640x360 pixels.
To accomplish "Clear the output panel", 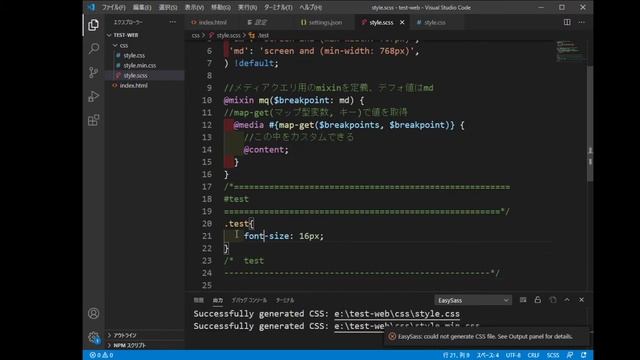I will tap(523, 300).
